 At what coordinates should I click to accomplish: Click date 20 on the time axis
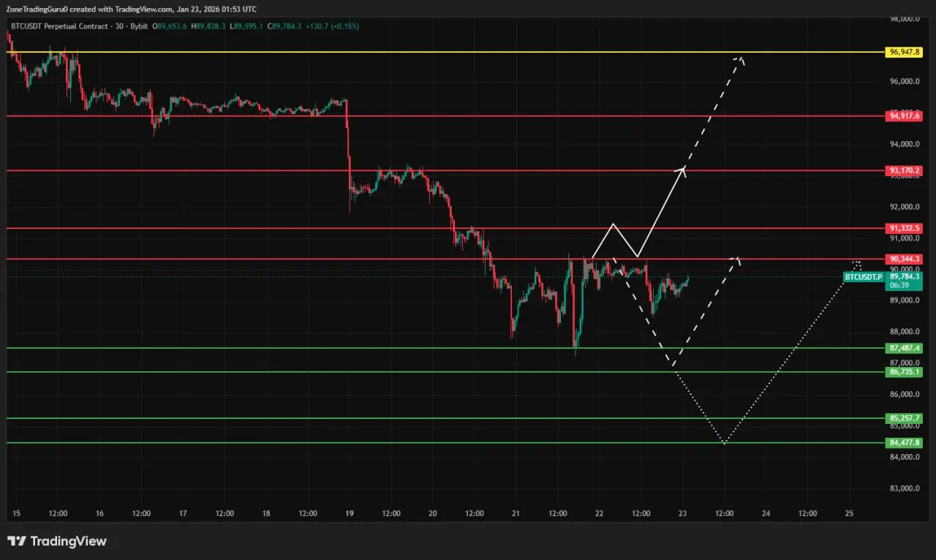(x=433, y=514)
